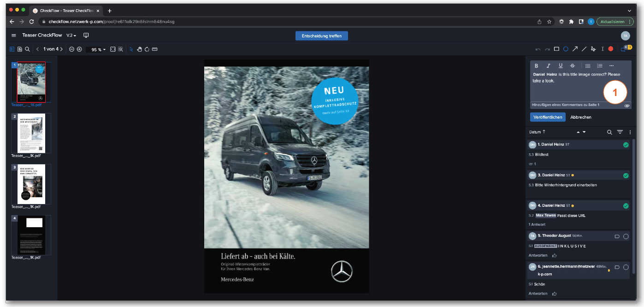This screenshot has height=307, width=644.
Task: Click Entscheidung treffen button
Action: click(x=322, y=36)
